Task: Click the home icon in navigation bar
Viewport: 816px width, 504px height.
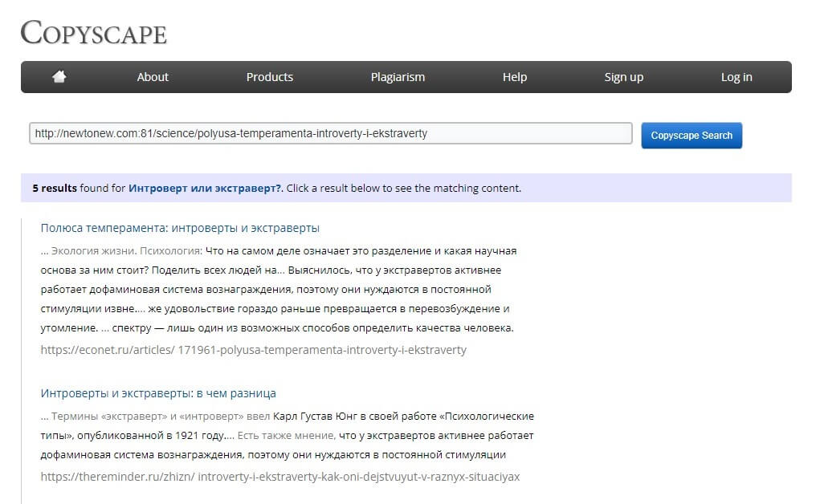Action: click(x=59, y=77)
